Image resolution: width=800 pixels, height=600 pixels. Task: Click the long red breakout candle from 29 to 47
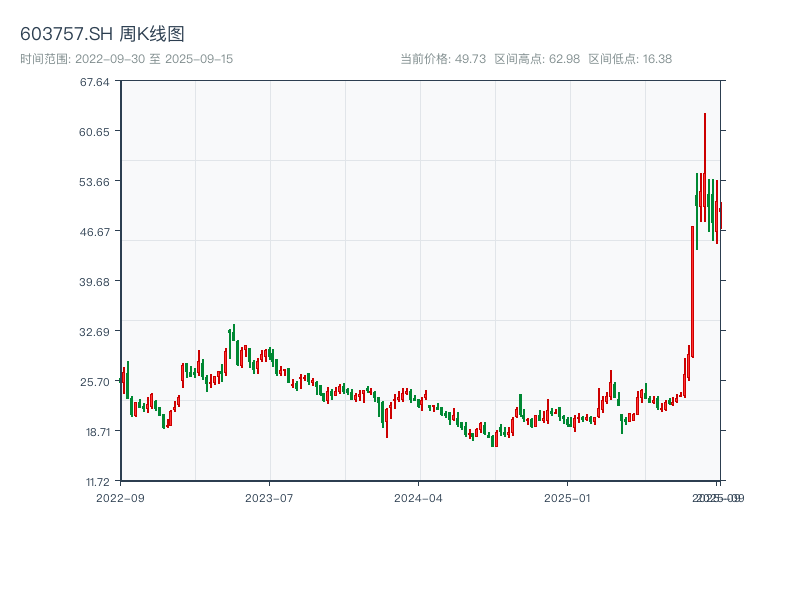[692, 290]
